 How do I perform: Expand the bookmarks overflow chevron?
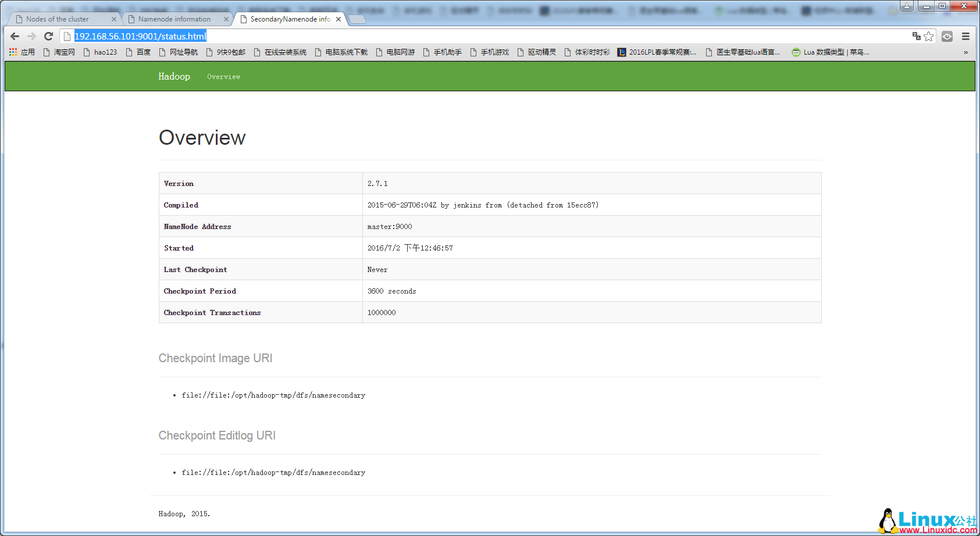[x=966, y=52]
